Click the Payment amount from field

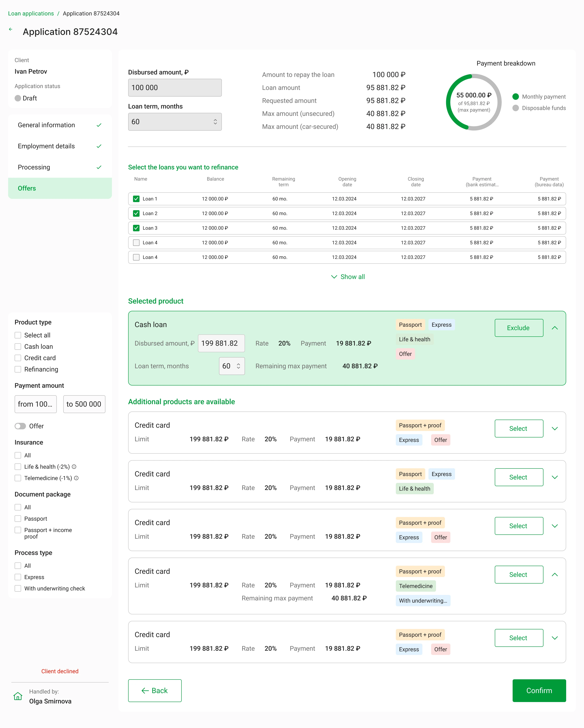35,404
